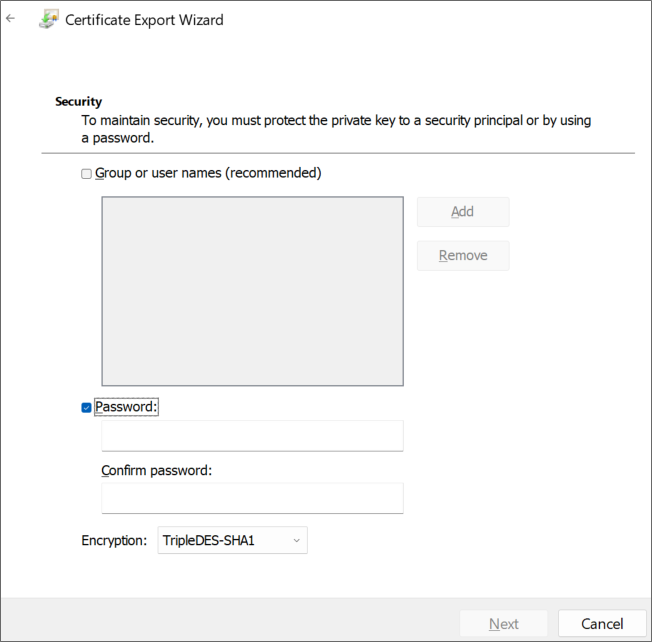Enable the Group or user names checkbox
The height and width of the screenshot is (642, 652).
(x=86, y=174)
